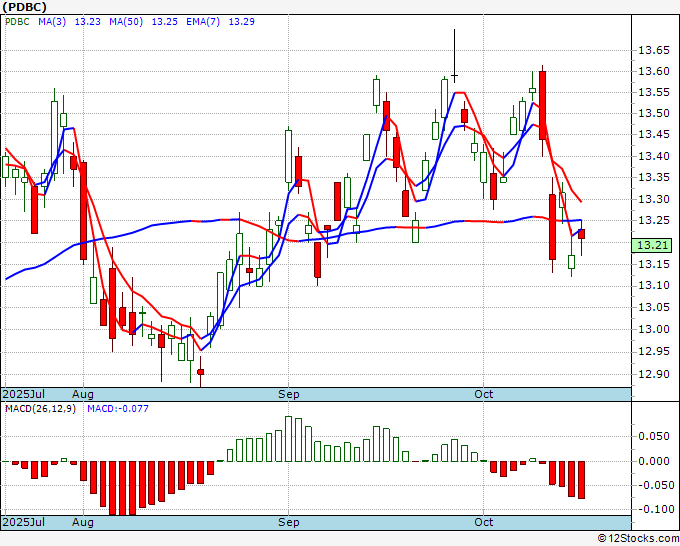Click the 13.65 price axis label
This screenshot has height=546, width=680.
point(654,51)
